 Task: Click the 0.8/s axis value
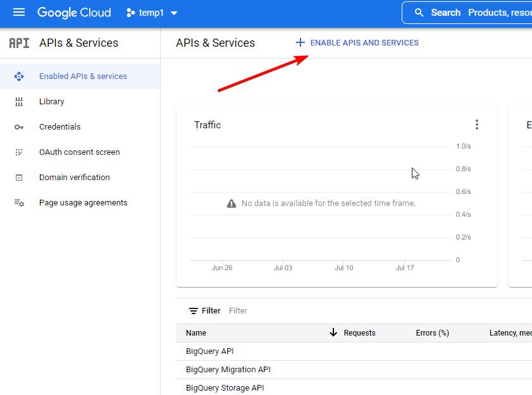click(463, 169)
